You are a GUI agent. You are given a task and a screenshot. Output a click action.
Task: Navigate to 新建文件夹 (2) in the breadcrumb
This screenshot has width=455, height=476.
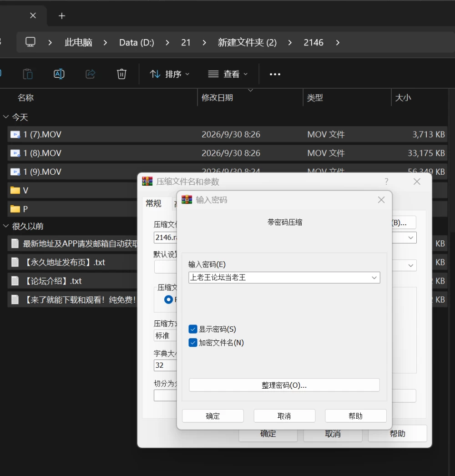point(247,42)
